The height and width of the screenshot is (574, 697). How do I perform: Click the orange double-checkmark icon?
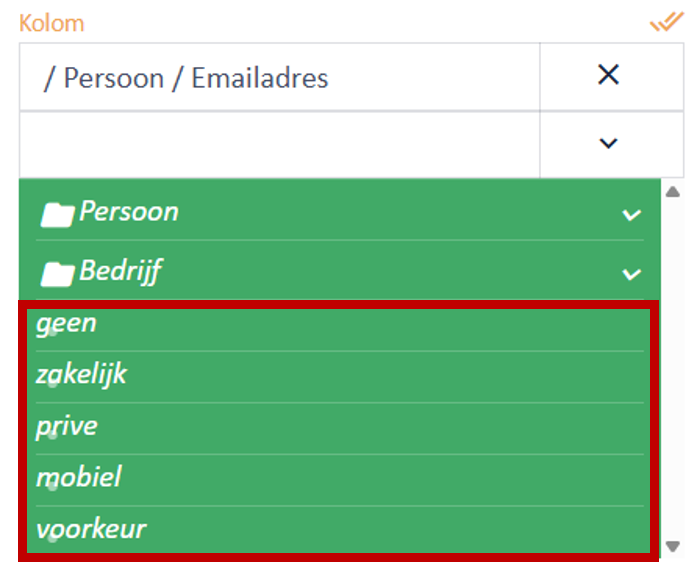coord(666,22)
